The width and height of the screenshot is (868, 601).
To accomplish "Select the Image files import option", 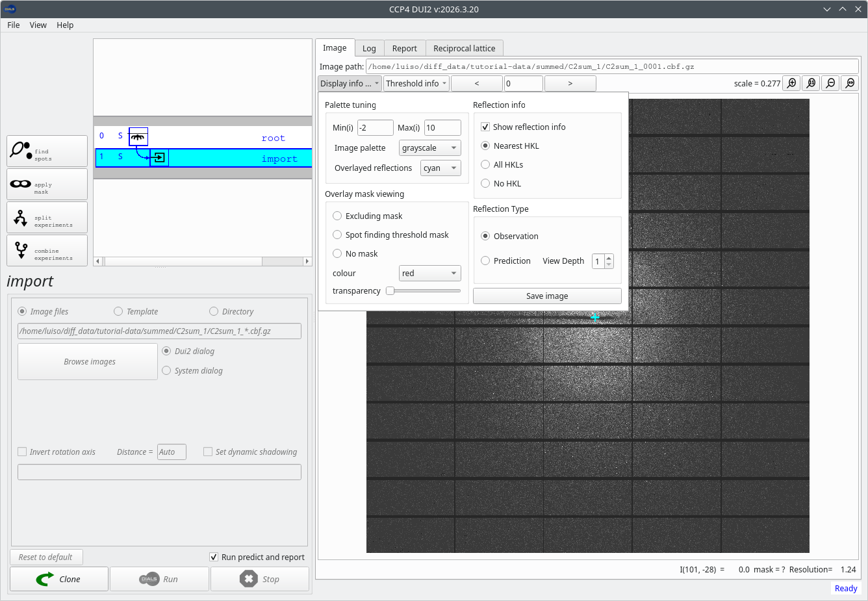I will click(22, 311).
